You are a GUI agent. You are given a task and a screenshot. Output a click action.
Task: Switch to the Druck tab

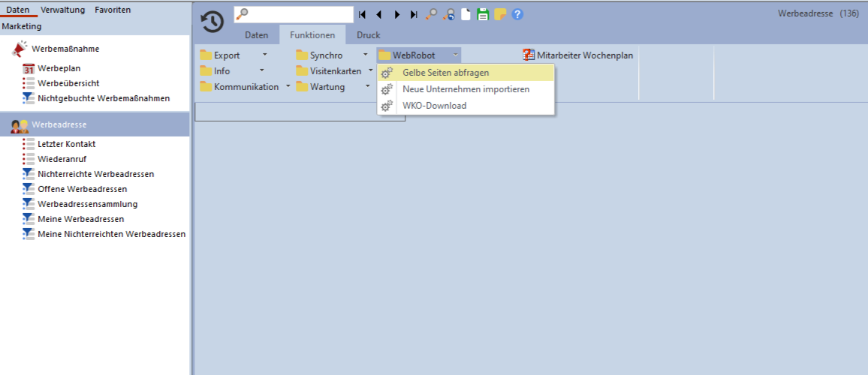(368, 35)
